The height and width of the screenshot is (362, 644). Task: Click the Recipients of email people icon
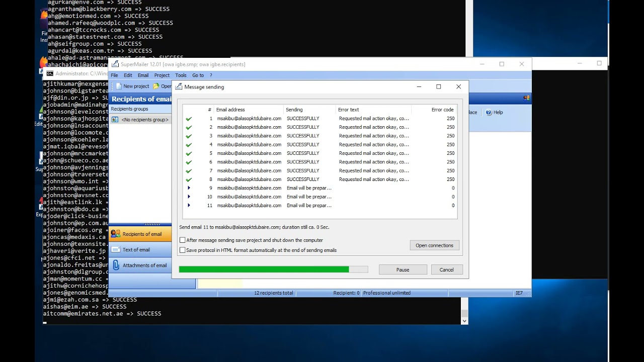click(115, 234)
